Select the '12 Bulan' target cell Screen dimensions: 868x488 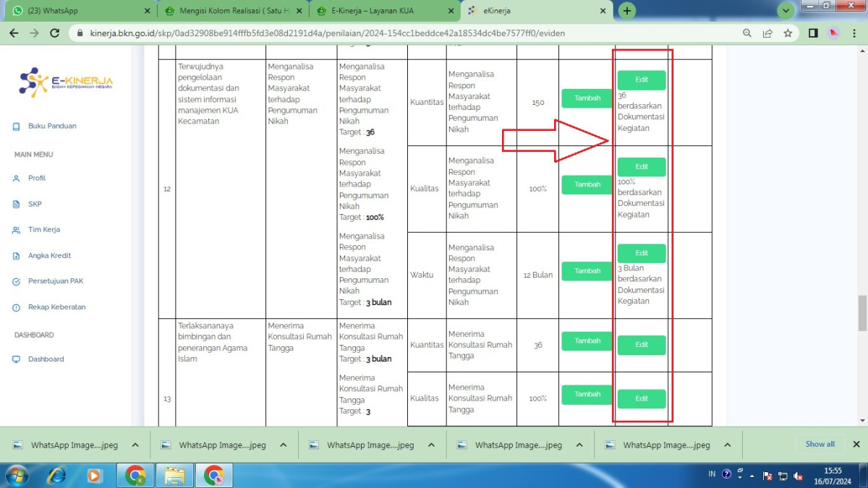pos(538,275)
